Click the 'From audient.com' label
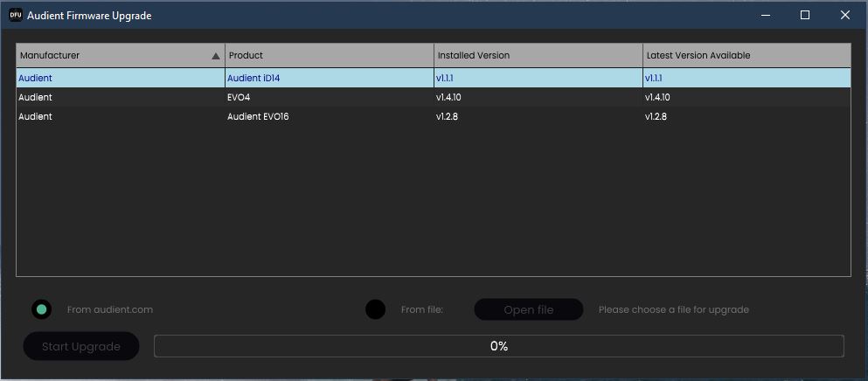The width and height of the screenshot is (868, 381). tap(109, 309)
